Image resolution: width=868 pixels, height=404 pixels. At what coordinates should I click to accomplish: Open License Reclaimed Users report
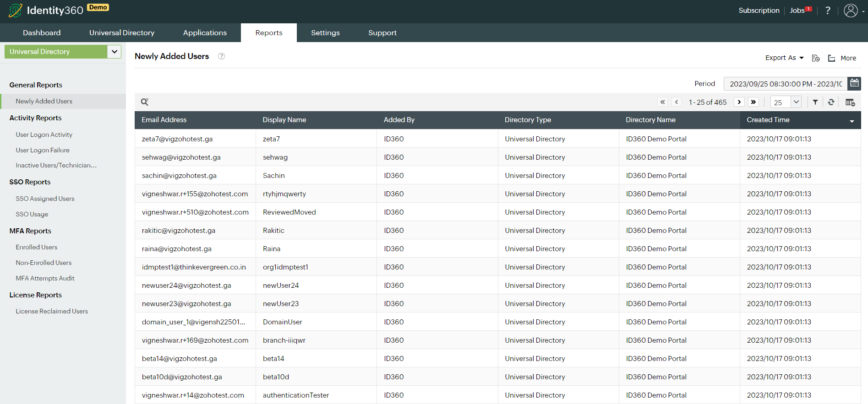pyautogui.click(x=52, y=311)
